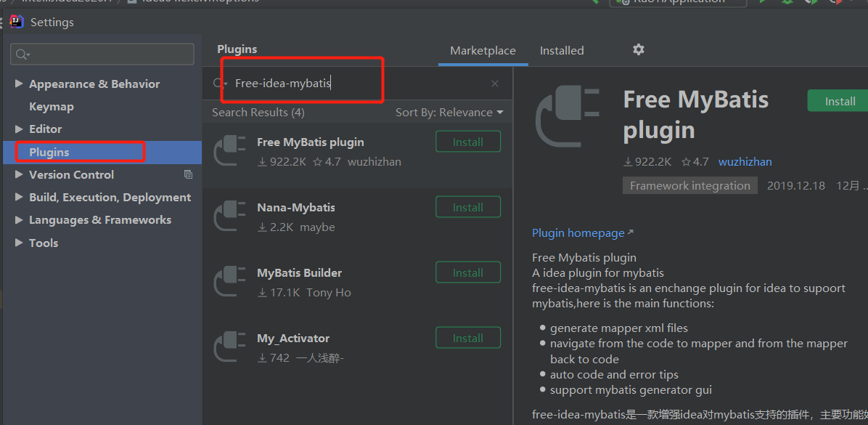The height and width of the screenshot is (425, 868).
Task: Click the Nana-Mybatis plugin icon
Action: [230, 216]
